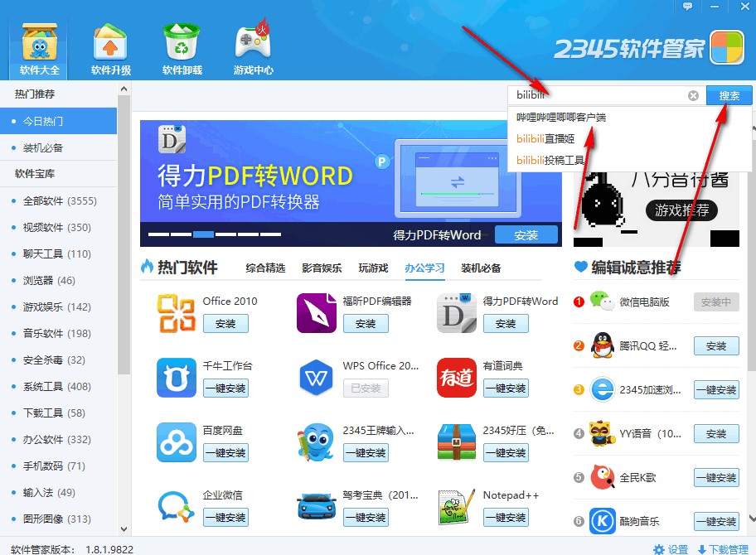Viewport: 756px width, 555px height.
Task: Choose bilibili直播姬 search suggestion
Action: click(x=630, y=139)
